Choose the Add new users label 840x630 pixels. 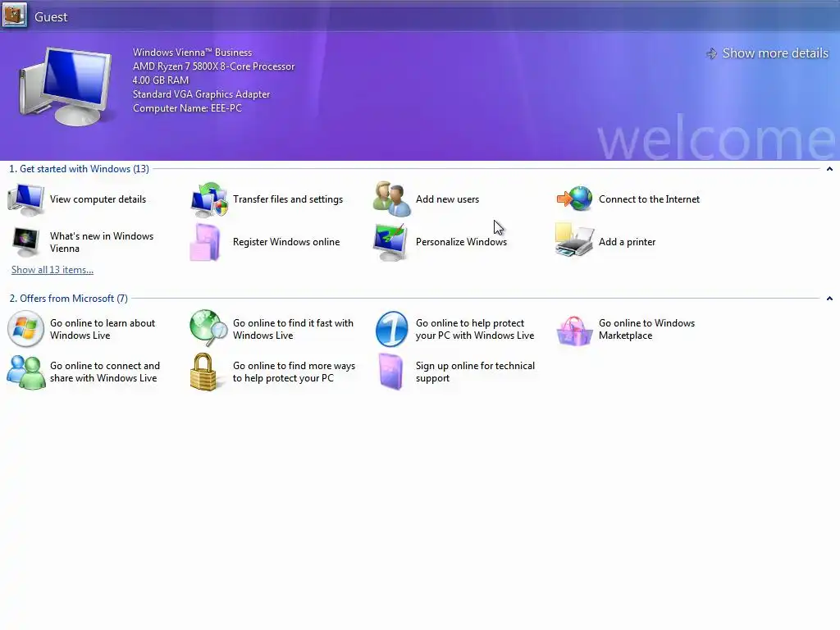447,199
